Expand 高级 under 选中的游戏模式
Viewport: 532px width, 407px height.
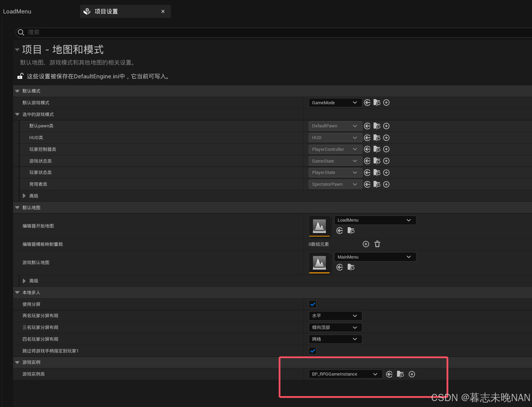pos(24,196)
